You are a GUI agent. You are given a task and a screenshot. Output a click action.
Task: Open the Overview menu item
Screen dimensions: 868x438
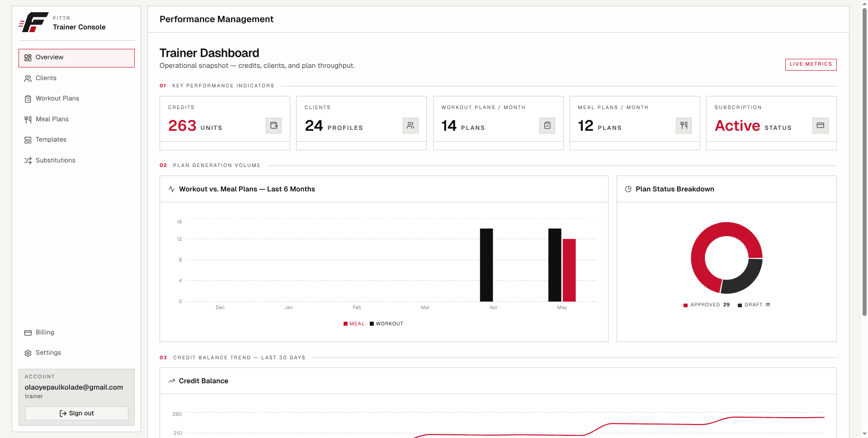pyautogui.click(x=76, y=58)
